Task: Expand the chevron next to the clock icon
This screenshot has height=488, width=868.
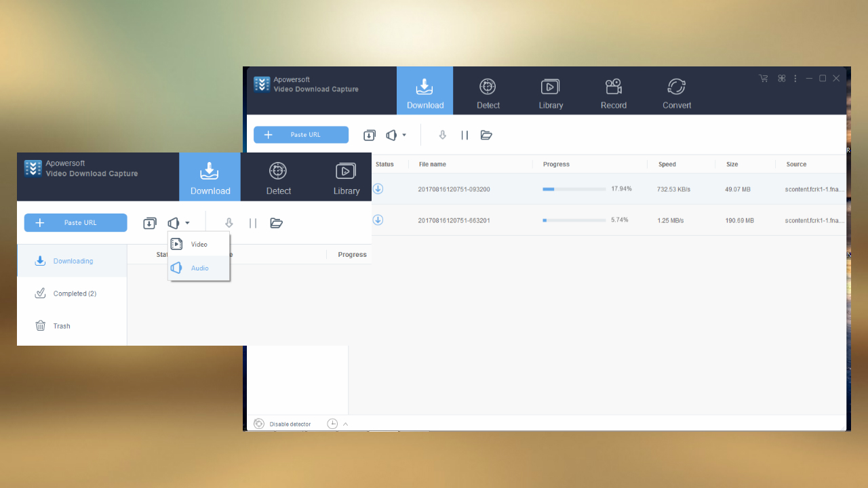Action: [345, 424]
